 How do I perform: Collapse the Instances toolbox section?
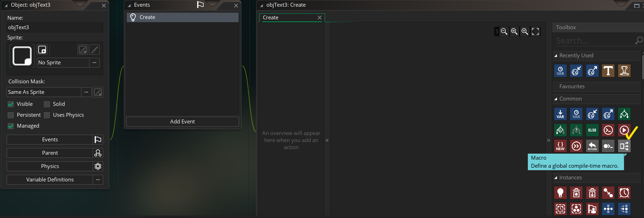[556, 178]
